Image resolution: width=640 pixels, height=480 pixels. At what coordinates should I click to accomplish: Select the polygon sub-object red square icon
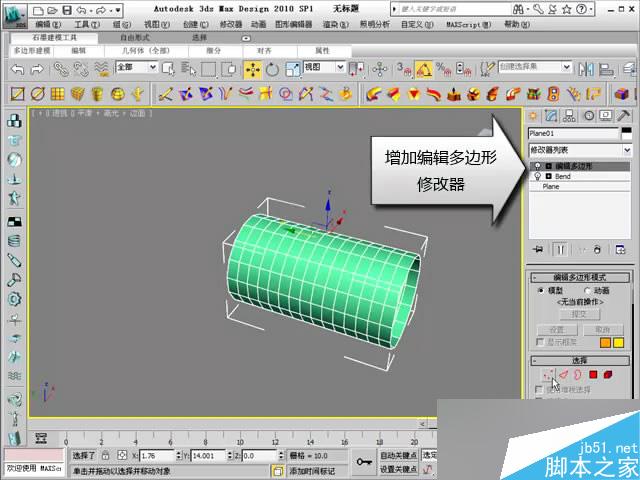coord(593,375)
